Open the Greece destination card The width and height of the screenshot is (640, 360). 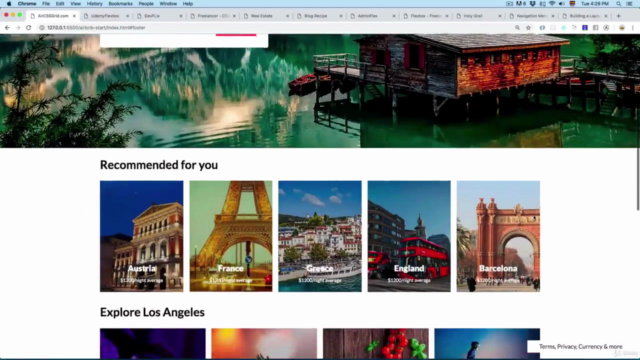320,236
